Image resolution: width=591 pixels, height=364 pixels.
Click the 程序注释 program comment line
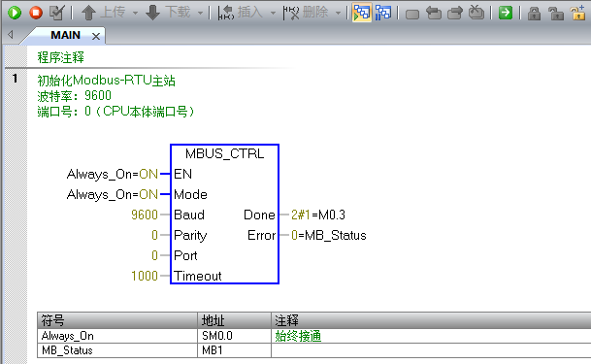pyautogui.click(x=61, y=57)
